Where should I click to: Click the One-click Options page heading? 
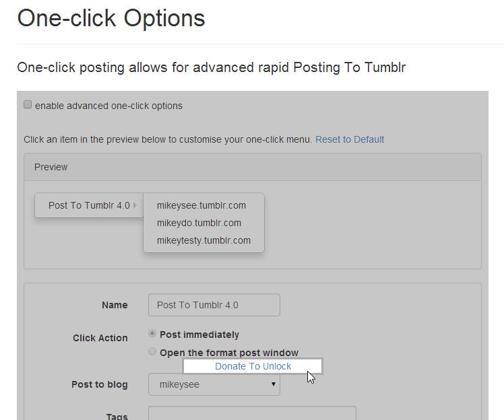(111, 18)
